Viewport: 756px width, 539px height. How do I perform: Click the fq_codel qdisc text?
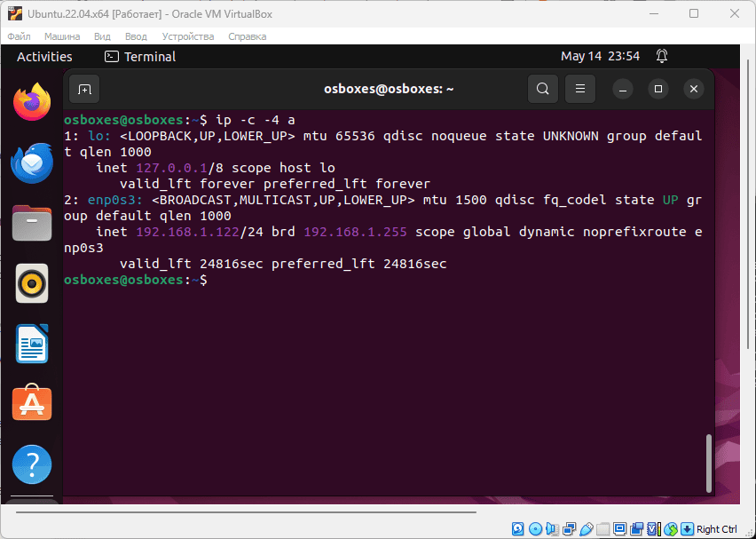(x=575, y=200)
